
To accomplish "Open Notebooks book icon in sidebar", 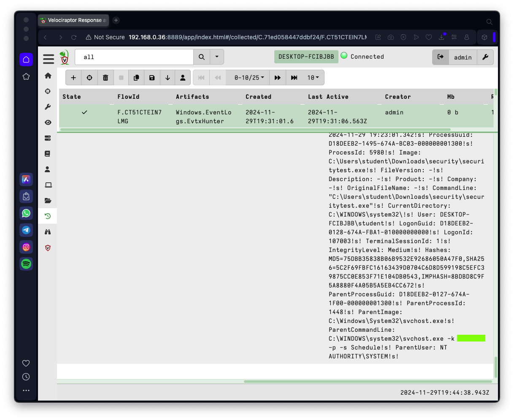I will [x=48, y=154].
